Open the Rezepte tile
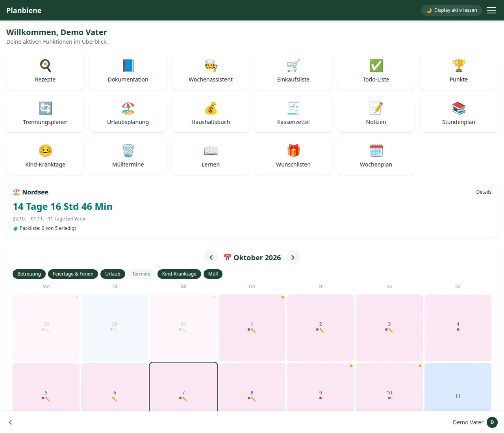The width and height of the screenshot is (504, 433). point(45,72)
